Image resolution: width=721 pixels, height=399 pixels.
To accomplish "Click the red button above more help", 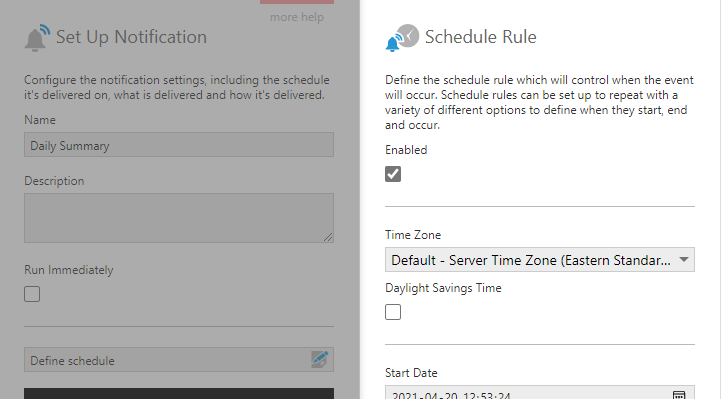I will tap(297, 2).
